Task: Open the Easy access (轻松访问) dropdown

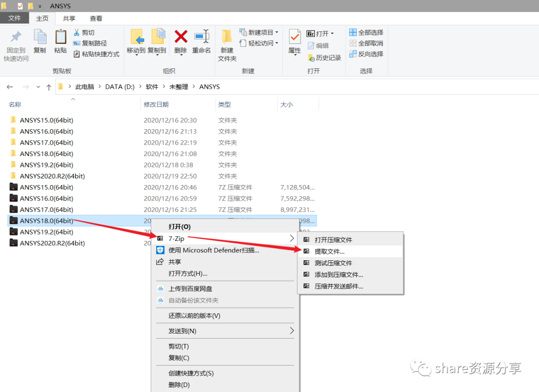Action: tap(259, 43)
